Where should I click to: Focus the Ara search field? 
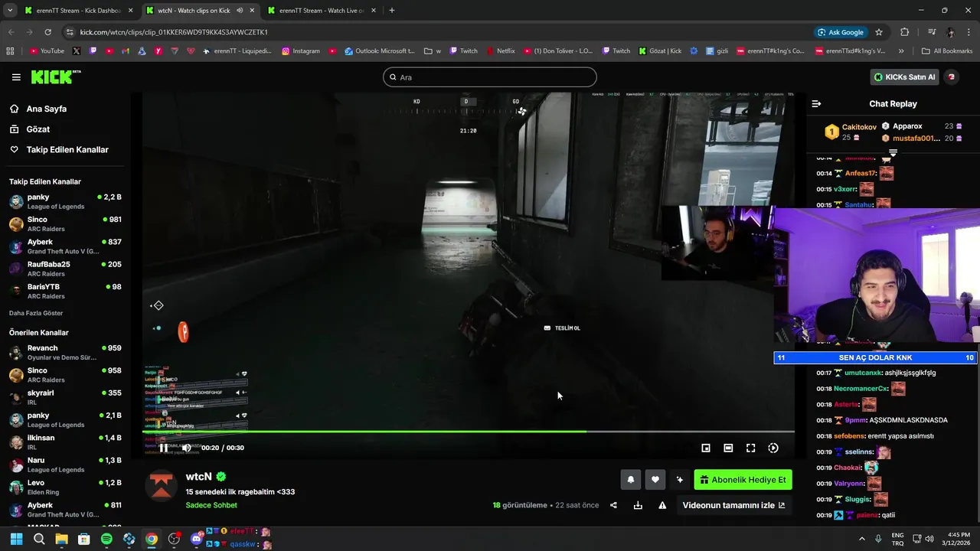click(x=490, y=77)
